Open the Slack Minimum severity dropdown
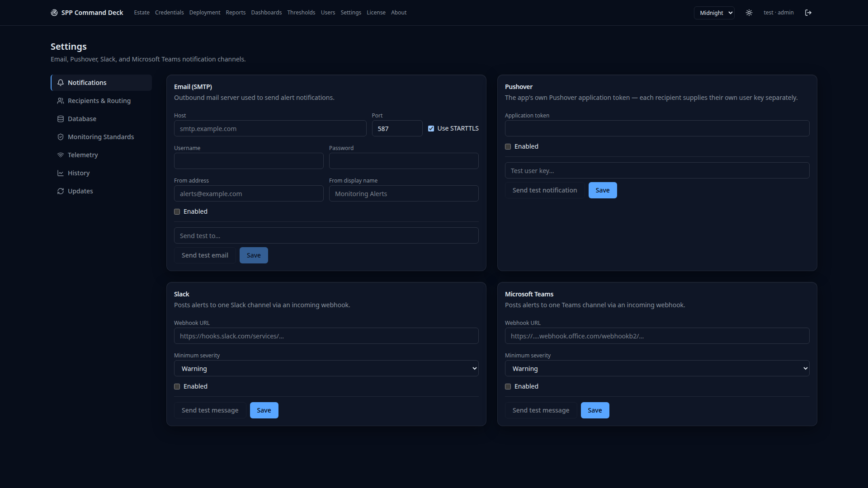The height and width of the screenshot is (488, 868). [x=326, y=368]
